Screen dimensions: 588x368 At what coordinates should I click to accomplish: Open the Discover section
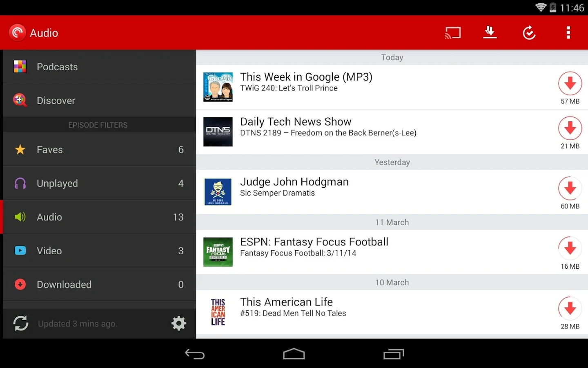(99, 100)
